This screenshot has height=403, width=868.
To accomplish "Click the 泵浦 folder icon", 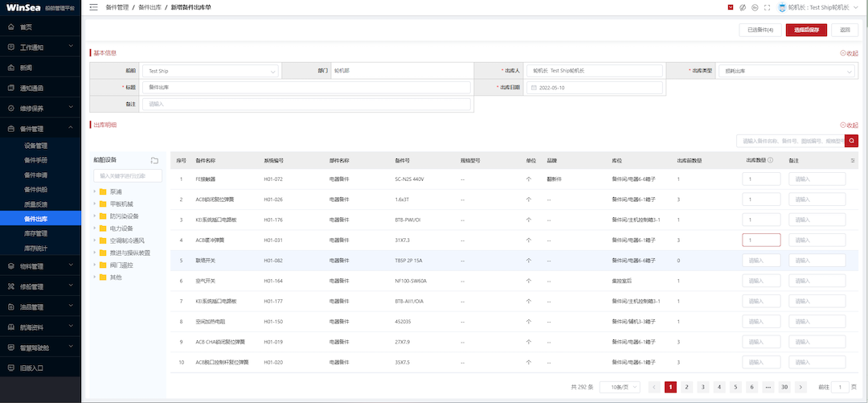I will click(x=103, y=191).
